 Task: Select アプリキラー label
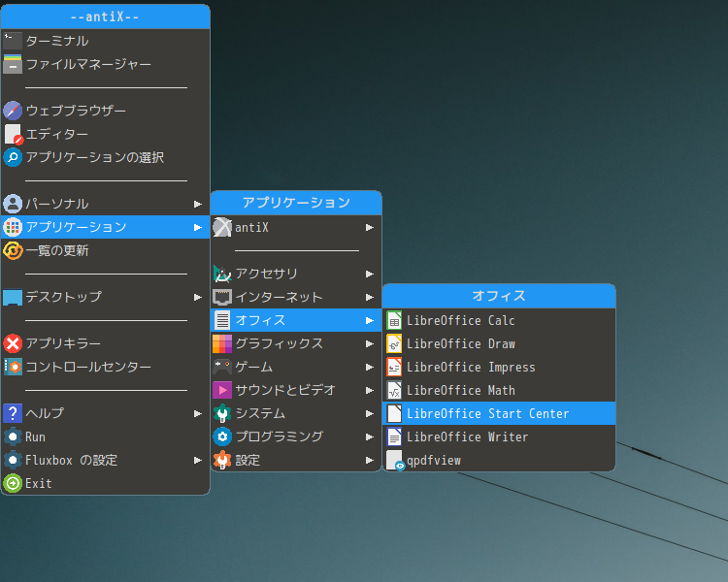pos(63,343)
